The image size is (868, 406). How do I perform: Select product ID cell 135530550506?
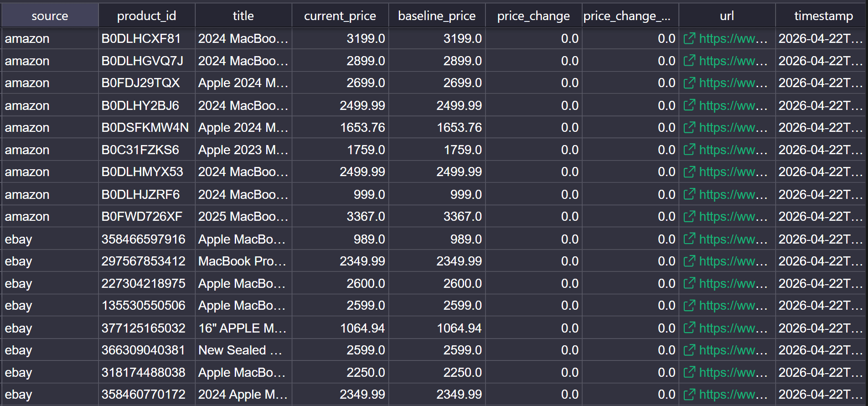(147, 305)
